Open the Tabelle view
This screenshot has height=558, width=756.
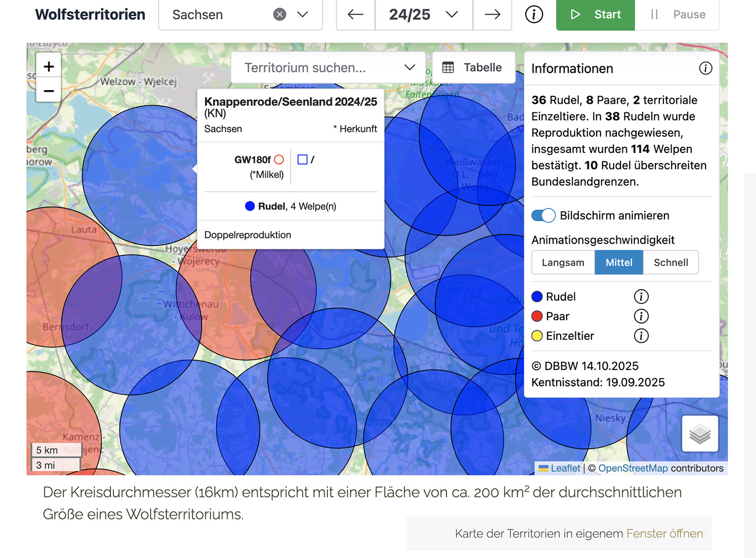pos(473,68)
